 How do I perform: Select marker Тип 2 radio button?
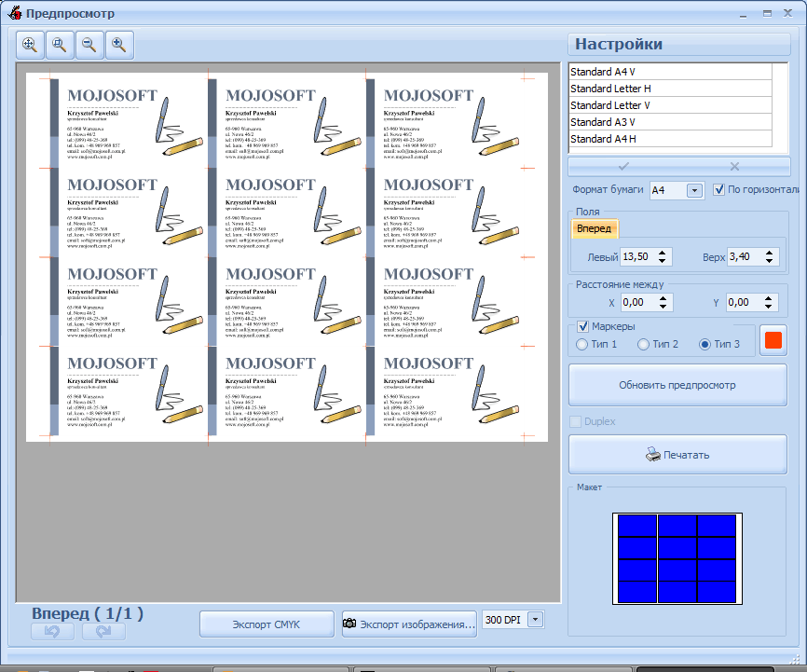(643, 345)
